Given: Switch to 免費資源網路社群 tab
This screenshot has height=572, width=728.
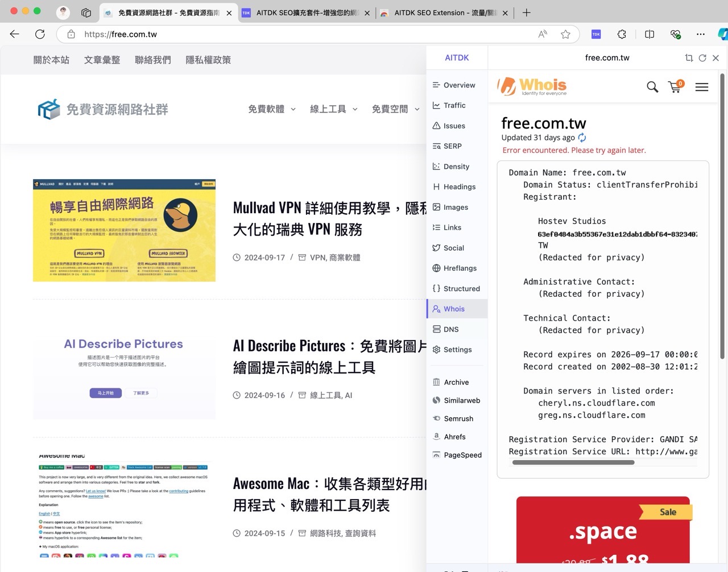Looking at the screenshot, I should point(168,13).
